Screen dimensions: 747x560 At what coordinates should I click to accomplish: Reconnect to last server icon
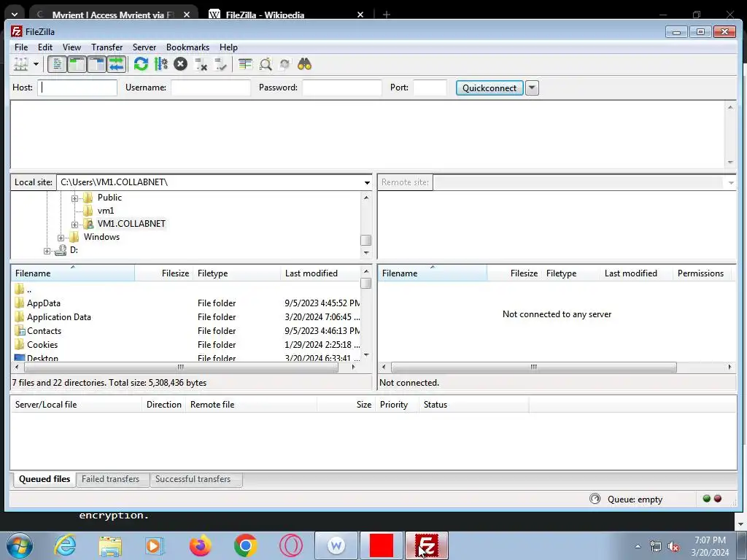[x=220, y=64]
